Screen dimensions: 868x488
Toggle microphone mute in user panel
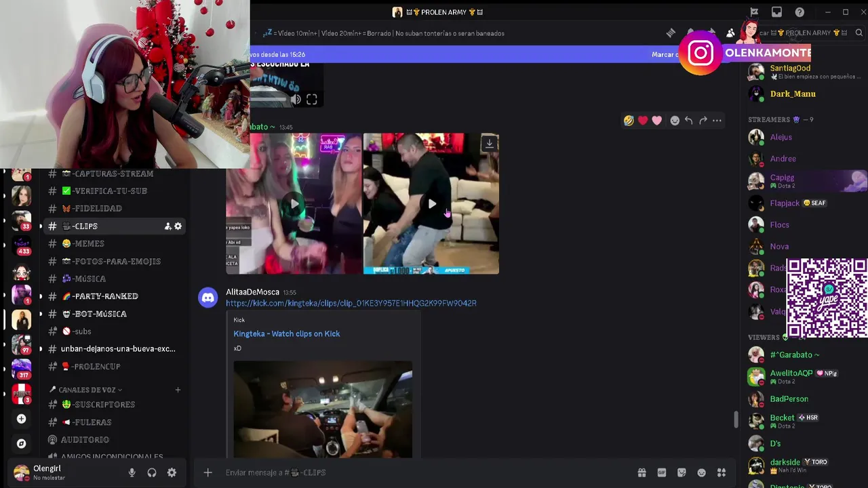point(132,472)
